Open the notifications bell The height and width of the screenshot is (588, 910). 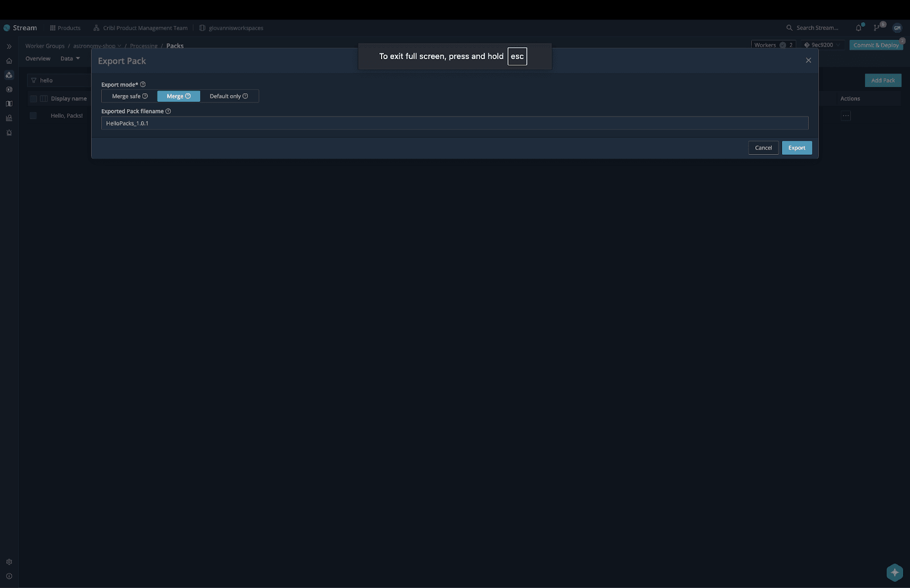pyautogui.click(x=859, y=28)
